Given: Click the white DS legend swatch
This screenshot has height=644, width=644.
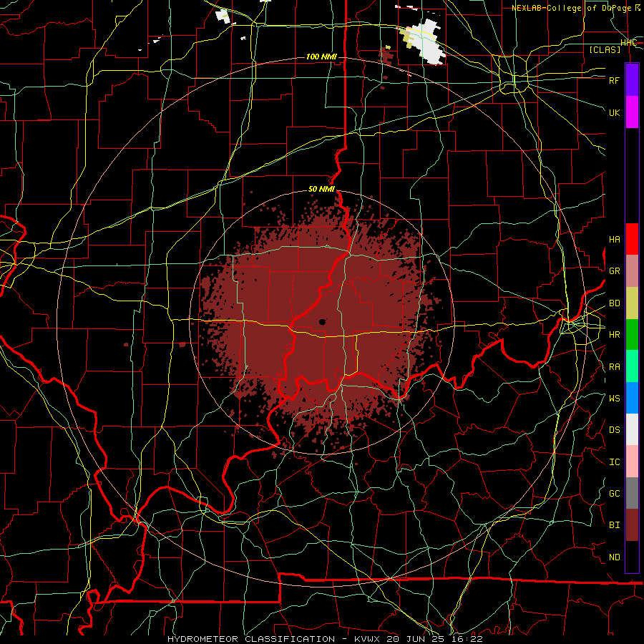Looking at the screenshot, I should coord(632,429).
